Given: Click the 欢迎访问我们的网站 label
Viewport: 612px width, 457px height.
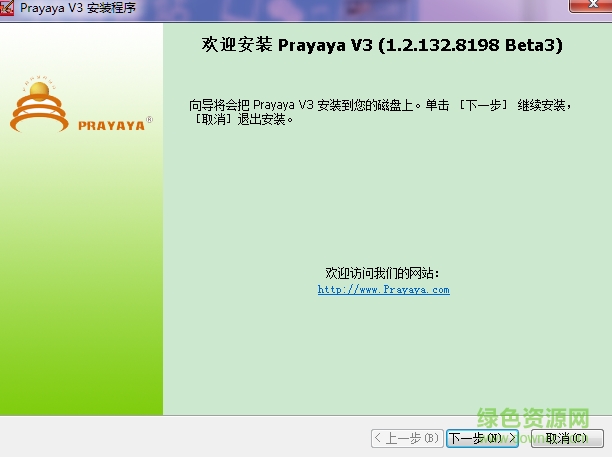Looking at the screenshot, I should tap(382, 273).
